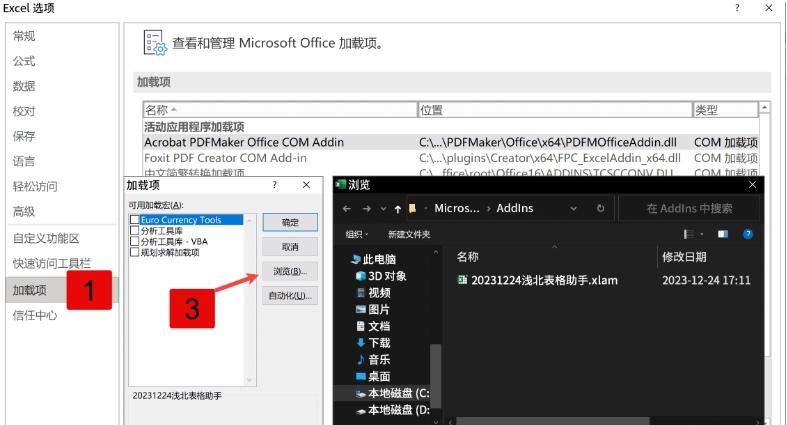The height and width of the screenshot is (425, 787).
Task: Open the 视频 folder in navigation pane
Action: tap(373, 293)
